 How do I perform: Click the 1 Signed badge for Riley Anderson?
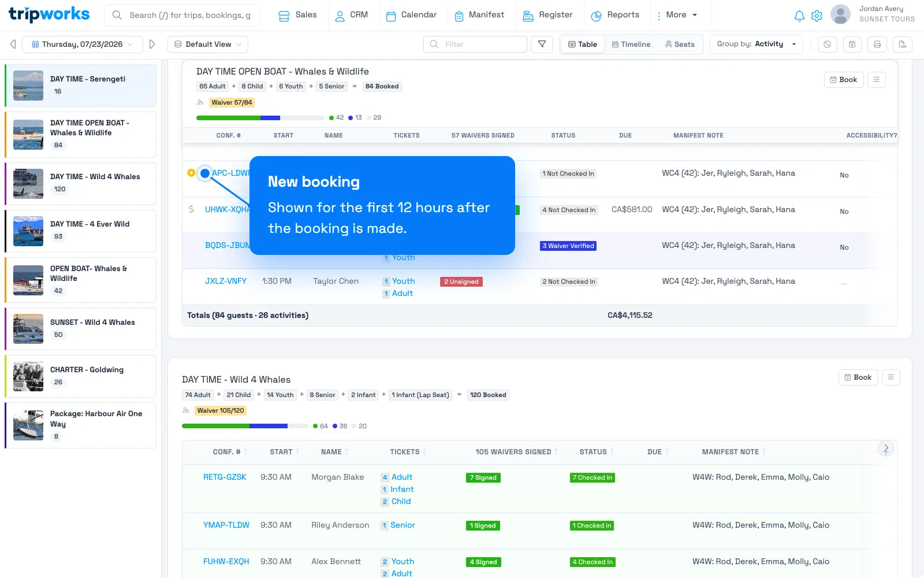click(x=483, y=526)
